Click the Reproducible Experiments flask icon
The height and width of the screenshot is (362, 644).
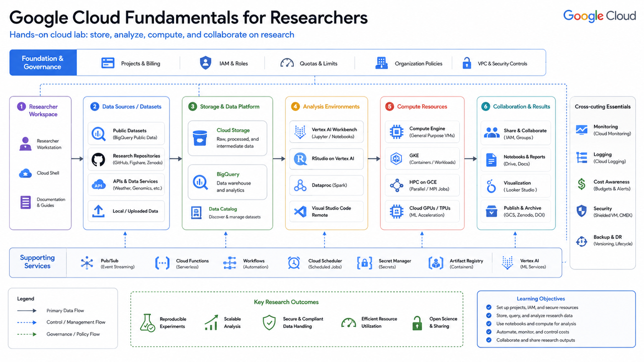pos(147,323)
